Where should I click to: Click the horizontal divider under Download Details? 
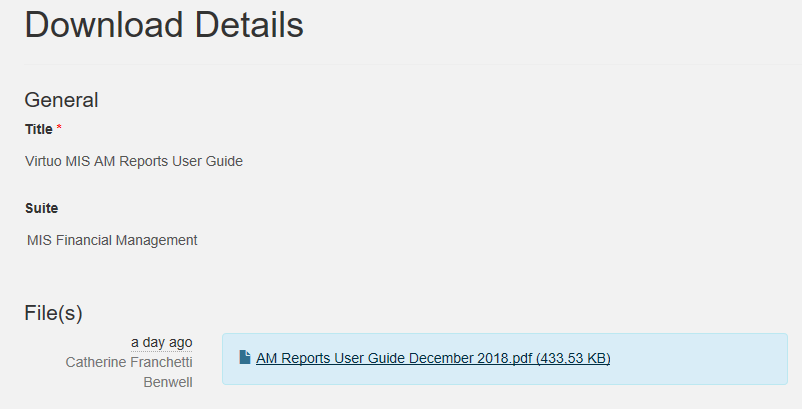click(413, 64)
